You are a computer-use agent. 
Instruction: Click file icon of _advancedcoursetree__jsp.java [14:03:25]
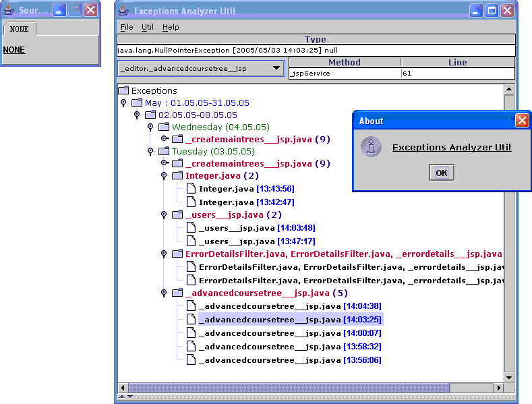point(191,320)
